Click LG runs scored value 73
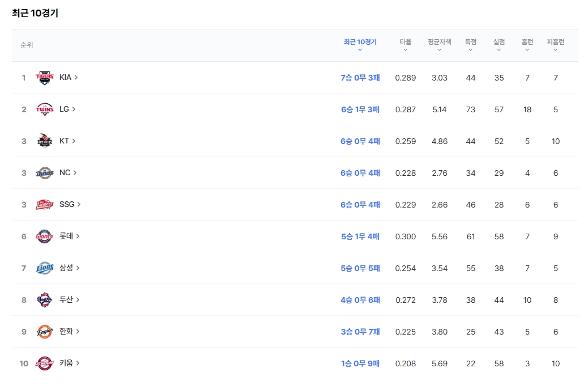This screenshot has height=389, width=588. click(471, 109)
